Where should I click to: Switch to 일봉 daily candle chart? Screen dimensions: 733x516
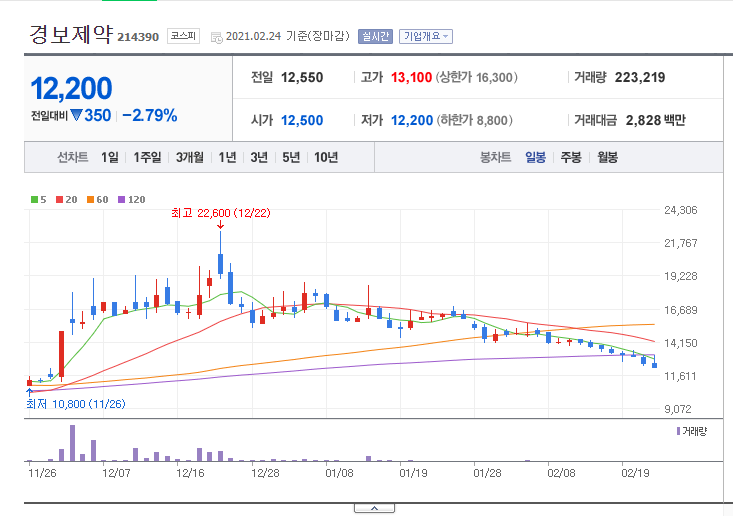535,158
